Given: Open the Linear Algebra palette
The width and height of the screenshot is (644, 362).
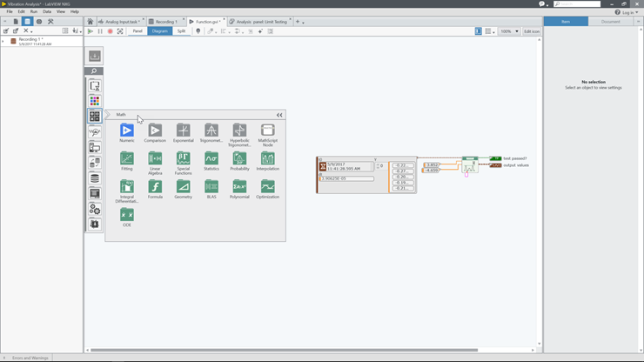Looking at the screenshot, I should [155, 158].
